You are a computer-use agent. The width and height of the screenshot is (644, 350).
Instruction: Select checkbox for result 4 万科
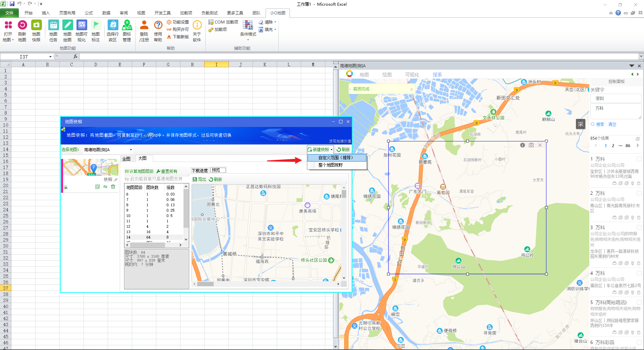[639, 273]
